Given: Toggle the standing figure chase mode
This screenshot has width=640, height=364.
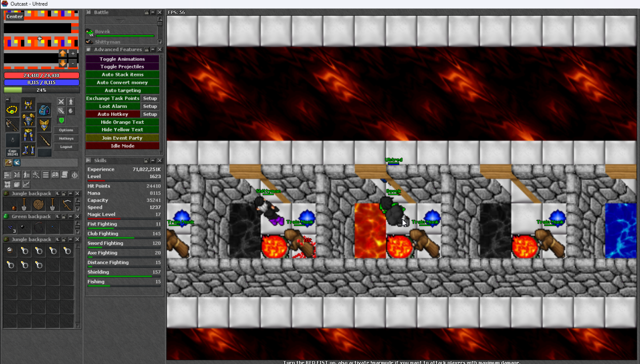Looking at the screenshot, I should coord(71,102).
